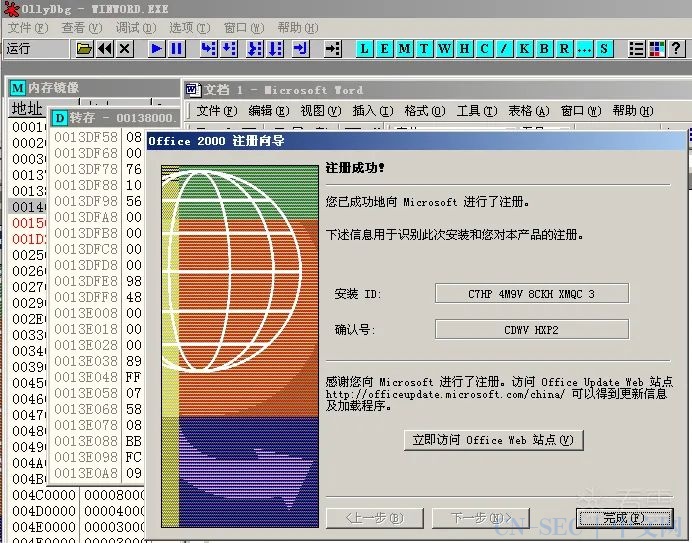Viewport: 692px width, 543px height.
Task: Open Word 格式(O) menu
Action: point(425,110)
